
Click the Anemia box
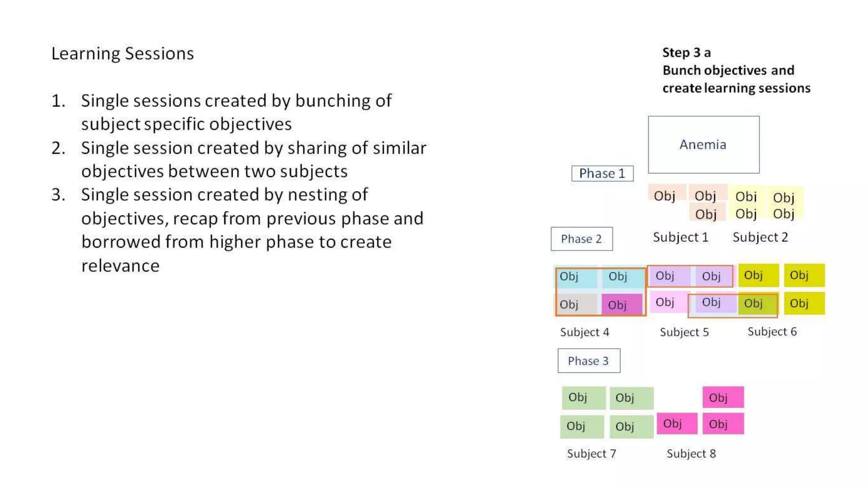tap(704, 144)
